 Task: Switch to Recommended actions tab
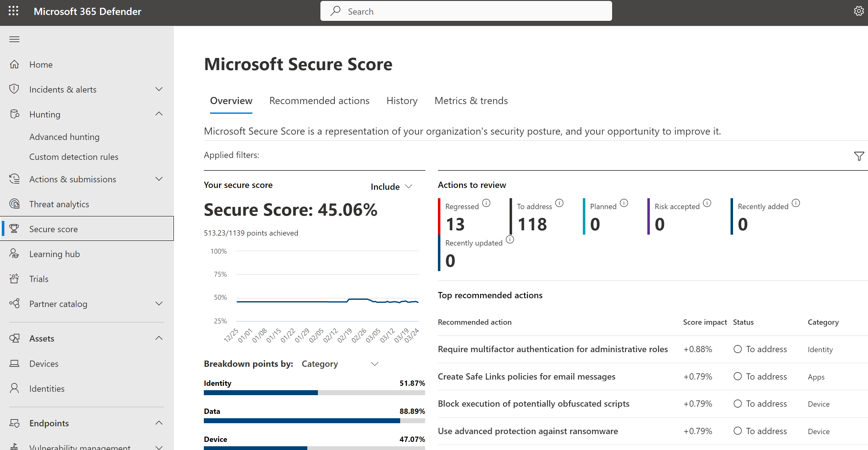tap(319, 101)
